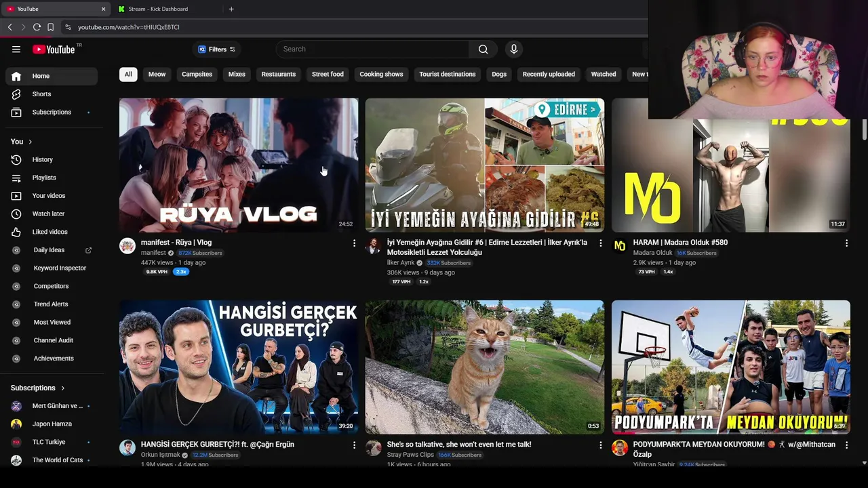Expand the Subscriptions section chevron
Viewport: 868px width, 488px height.
tap(62, 388)
